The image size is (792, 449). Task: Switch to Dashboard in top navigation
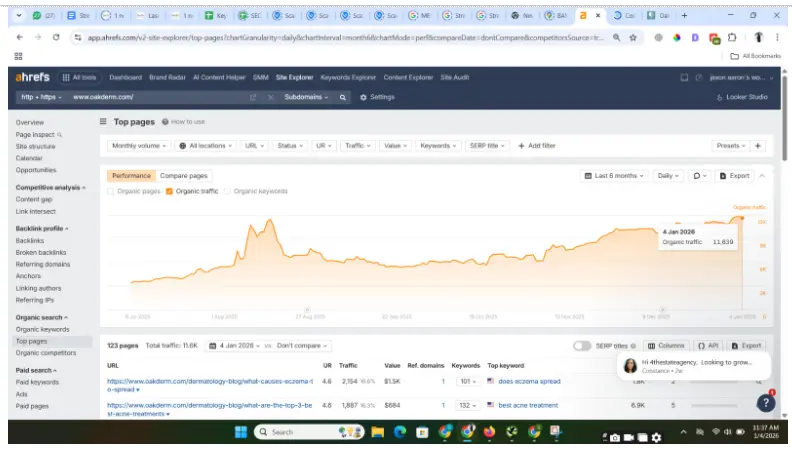click(125, 77)
